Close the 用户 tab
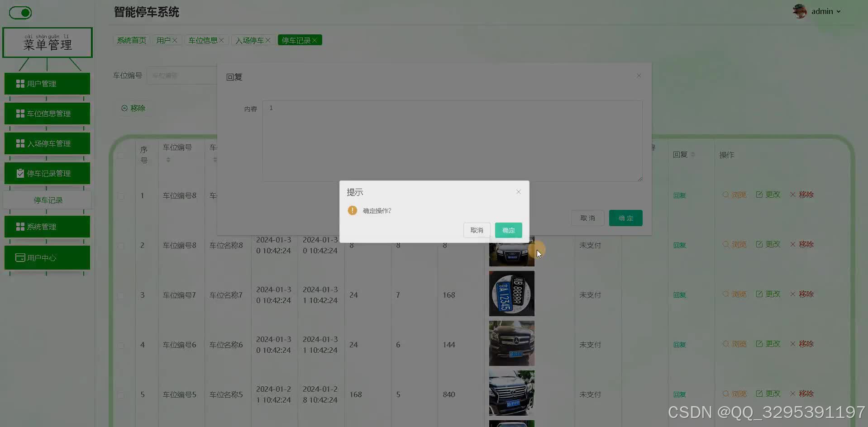Viewport: 868px width, 427px height. 175,40
